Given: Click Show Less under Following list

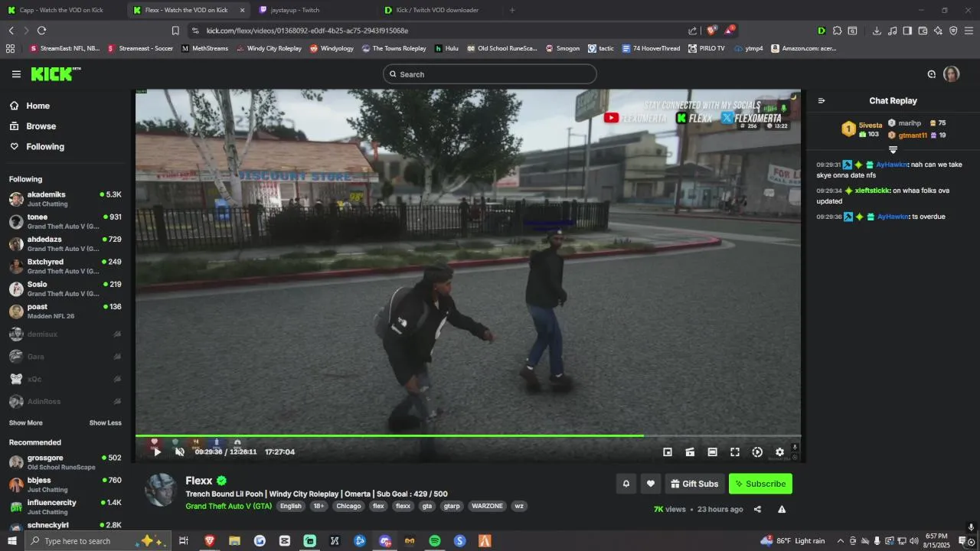Looking at the screenshot, I should tap(105, 423).
